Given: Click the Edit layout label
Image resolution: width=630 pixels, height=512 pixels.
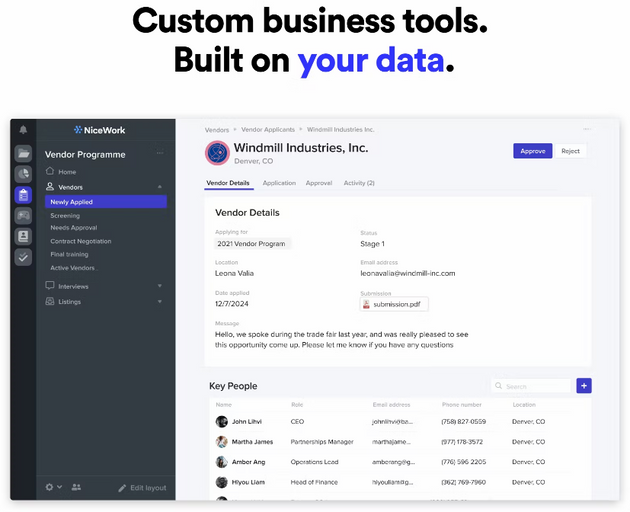Looking at the screenshot, I should pyautogui.click(x=148, y=487).
